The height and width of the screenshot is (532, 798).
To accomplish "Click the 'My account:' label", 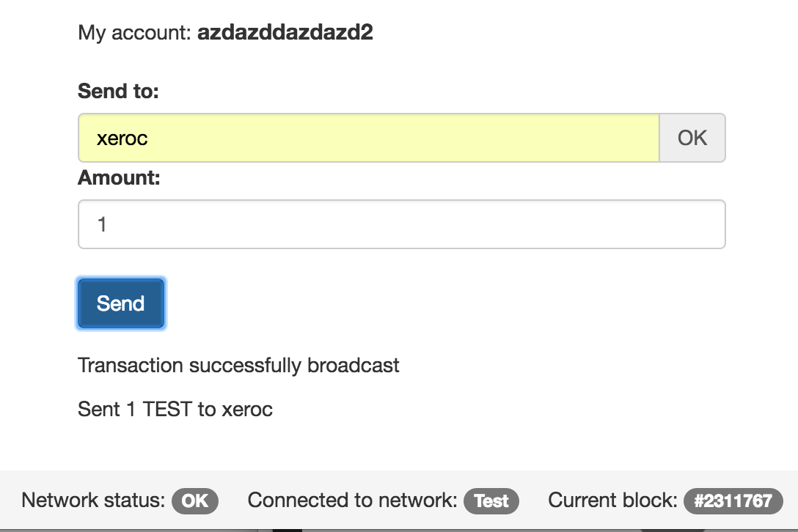I will tap(134, 33).
